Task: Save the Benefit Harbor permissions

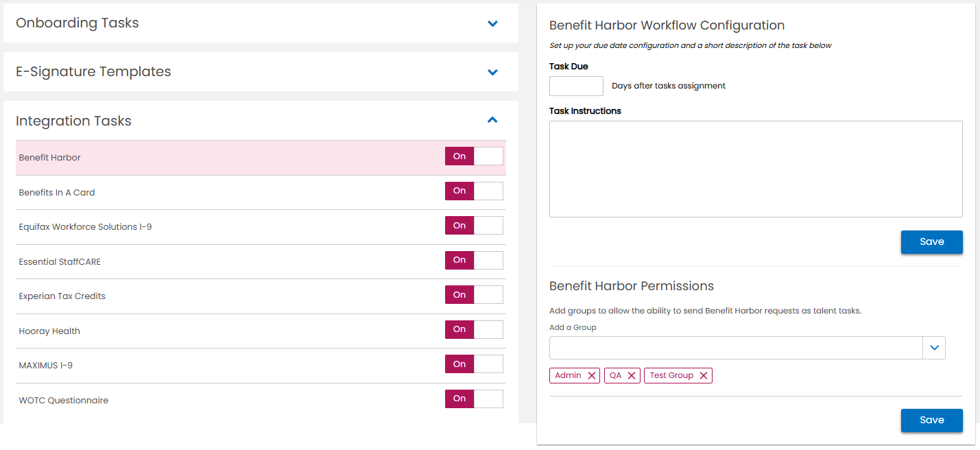Action: 932,421
